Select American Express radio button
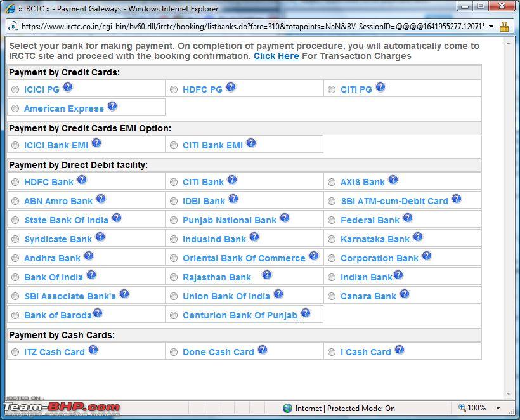This screenshot has width=520, height=420. 15,108
